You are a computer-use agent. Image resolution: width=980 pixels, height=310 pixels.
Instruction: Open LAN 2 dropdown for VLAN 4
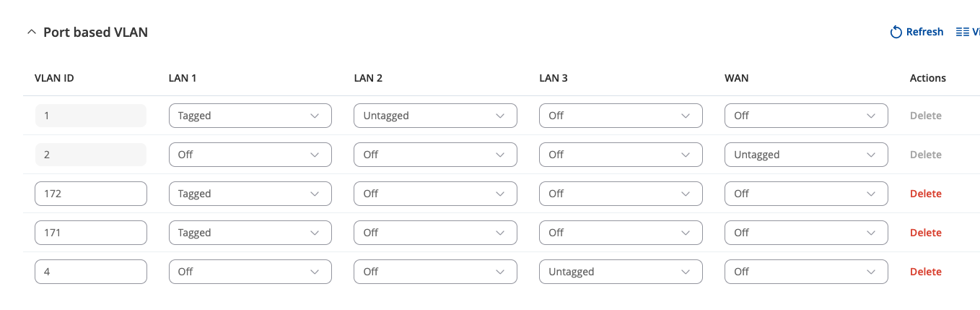point(435,272)
